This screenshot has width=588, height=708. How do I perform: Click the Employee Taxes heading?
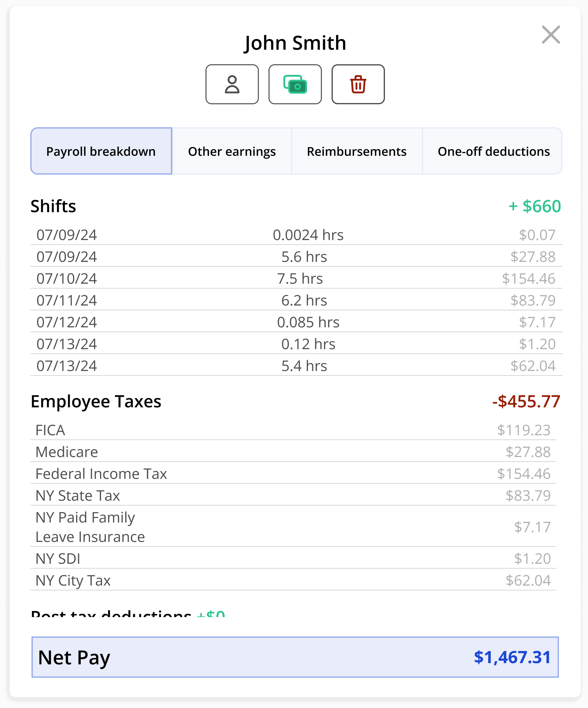pos(96,402)
